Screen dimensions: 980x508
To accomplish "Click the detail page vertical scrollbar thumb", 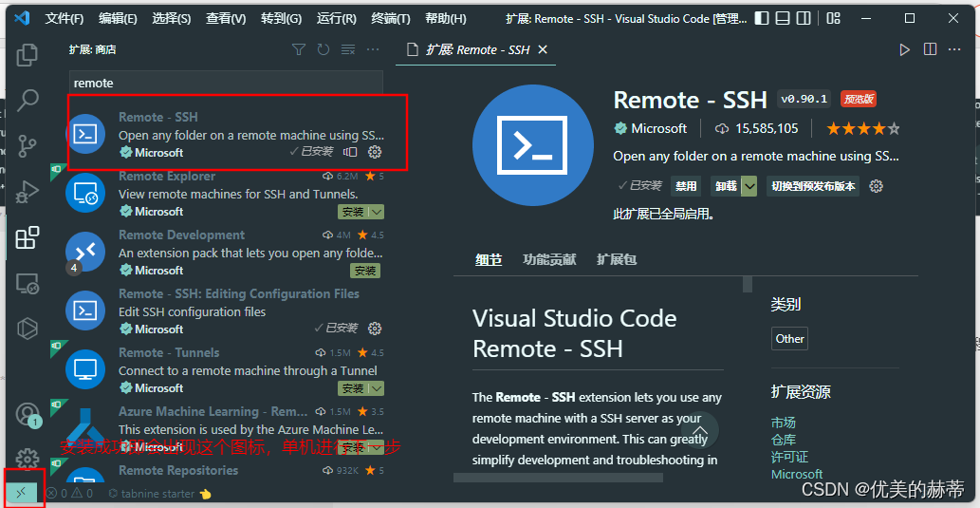I will (748, 285).
